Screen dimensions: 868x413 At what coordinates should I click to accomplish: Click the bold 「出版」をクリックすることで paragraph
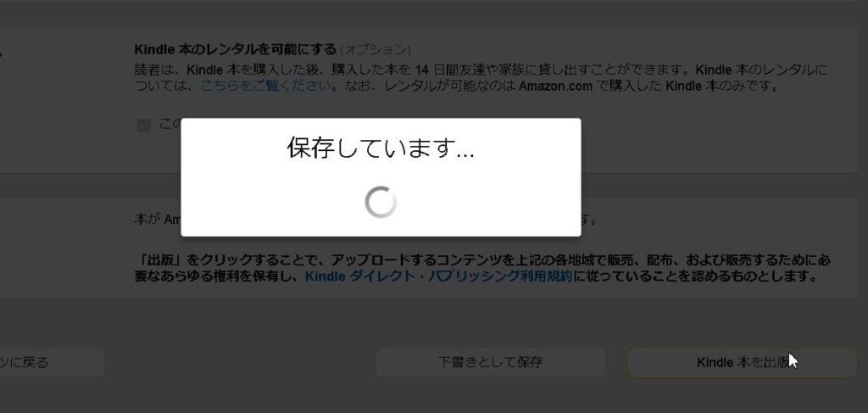(x=482, y=268)
